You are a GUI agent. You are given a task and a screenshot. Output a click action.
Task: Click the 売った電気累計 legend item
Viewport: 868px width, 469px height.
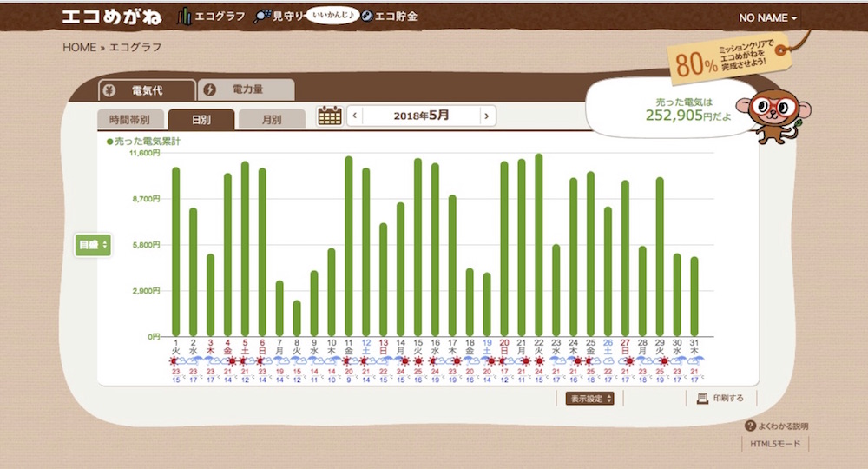point(143,142)
